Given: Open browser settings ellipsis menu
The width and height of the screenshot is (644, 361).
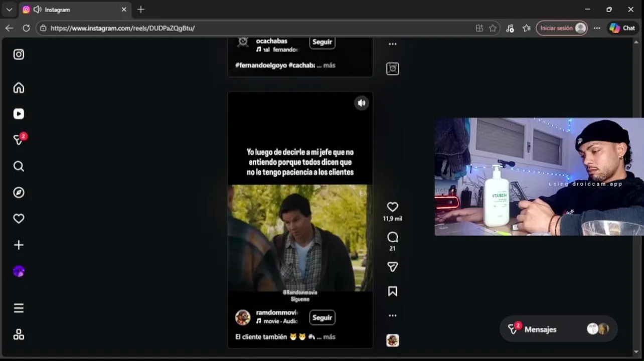Looking at the screenshot, I should [597, 28].
